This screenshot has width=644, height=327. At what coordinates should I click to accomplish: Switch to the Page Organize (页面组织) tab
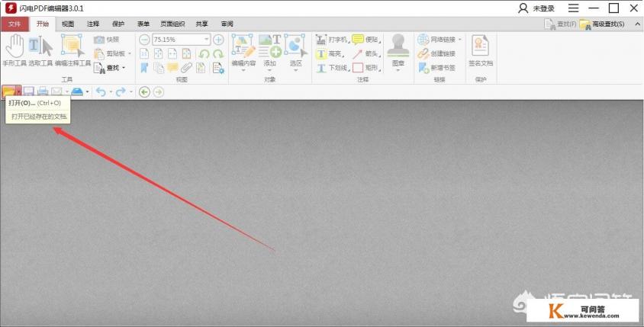(173, 24)
